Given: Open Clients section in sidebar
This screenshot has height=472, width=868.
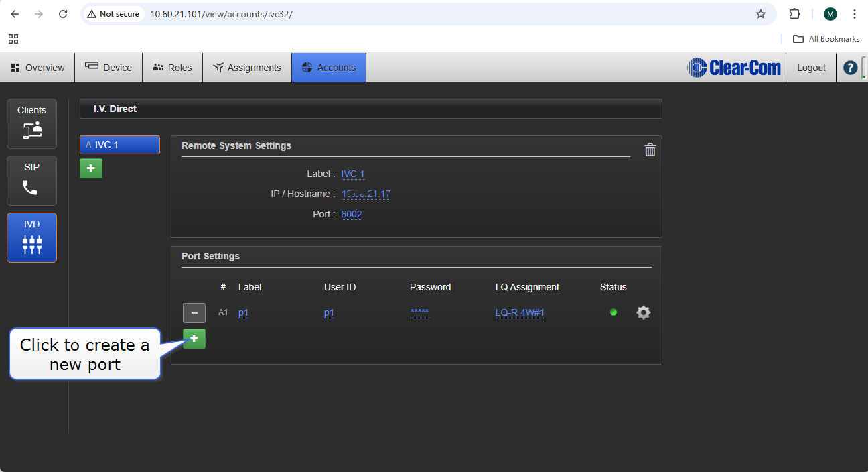Looking at the screenshot, I should tap(31, 124).
